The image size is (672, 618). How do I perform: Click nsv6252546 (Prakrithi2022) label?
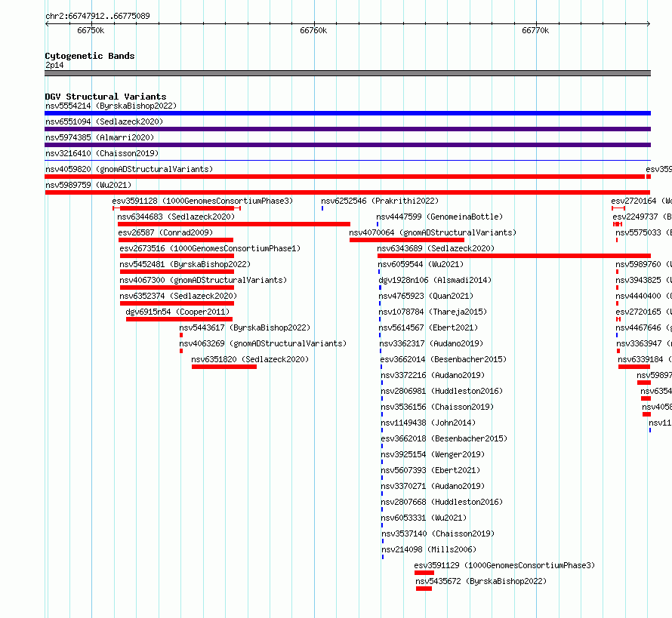click(380, 201)
